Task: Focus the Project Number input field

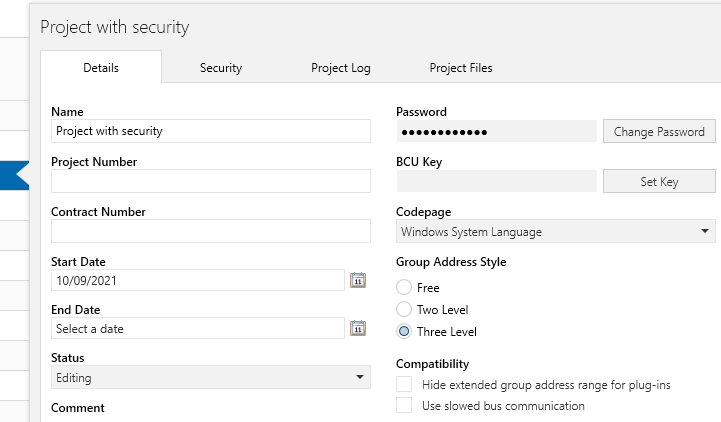Action: coord(211,181)
